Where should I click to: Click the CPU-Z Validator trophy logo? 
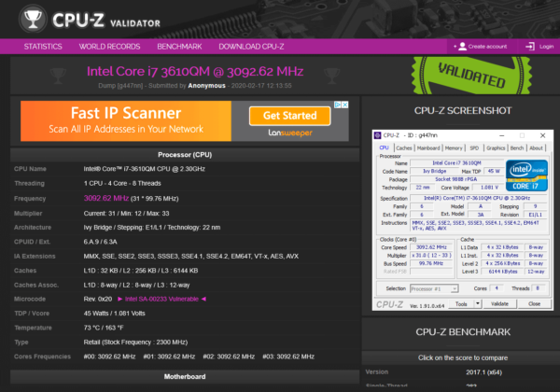pos(33,19)
